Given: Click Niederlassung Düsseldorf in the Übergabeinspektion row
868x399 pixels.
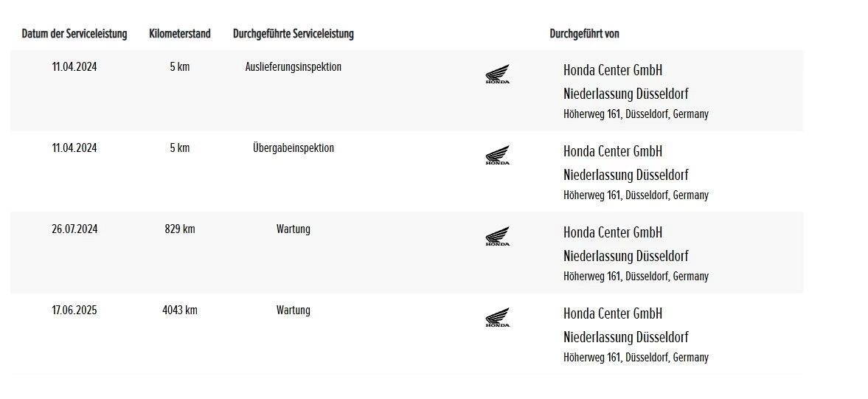Looking at the screenshot, I should (625, 176).
